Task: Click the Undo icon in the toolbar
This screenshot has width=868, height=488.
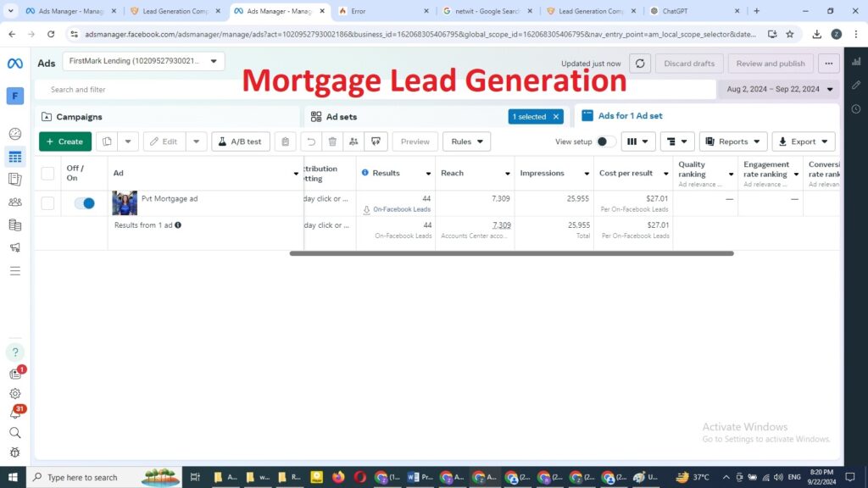Action: pos(311,141)
